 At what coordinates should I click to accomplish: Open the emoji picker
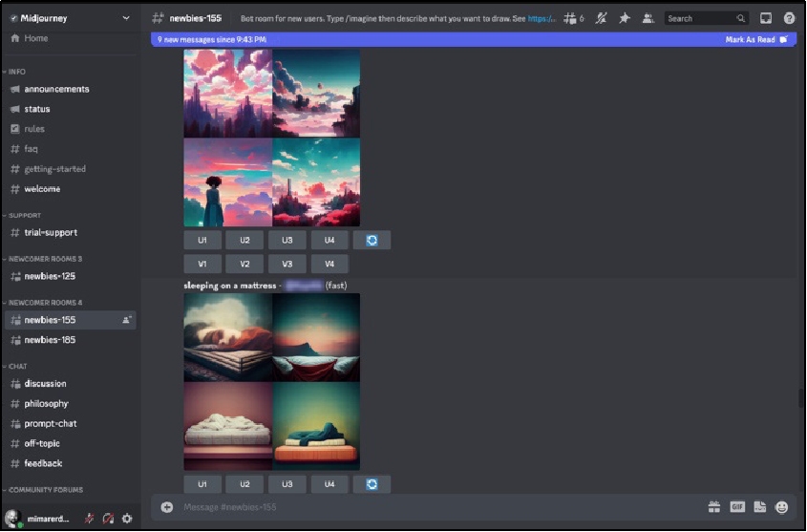782,507
